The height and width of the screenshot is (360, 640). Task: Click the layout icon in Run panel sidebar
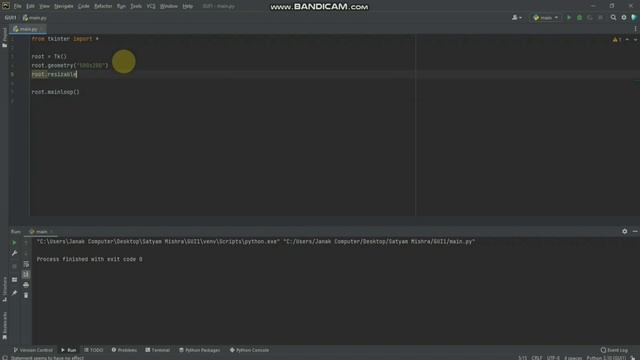point(14,280)
